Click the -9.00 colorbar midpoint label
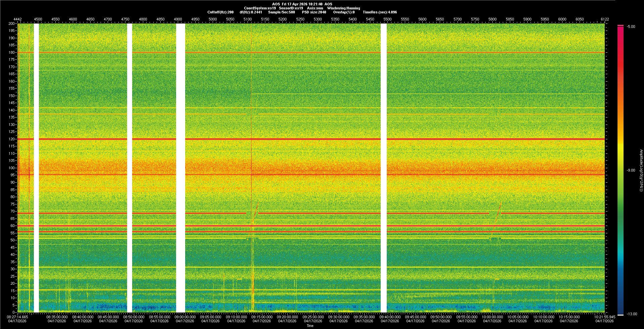644x329 pixels. [x=631, y=171]
